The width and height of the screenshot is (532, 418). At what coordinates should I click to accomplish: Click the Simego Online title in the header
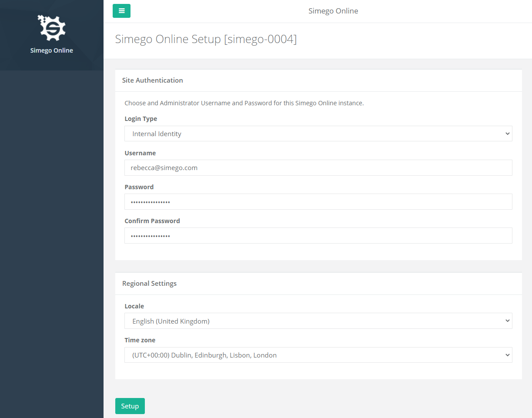click(333, 11)
